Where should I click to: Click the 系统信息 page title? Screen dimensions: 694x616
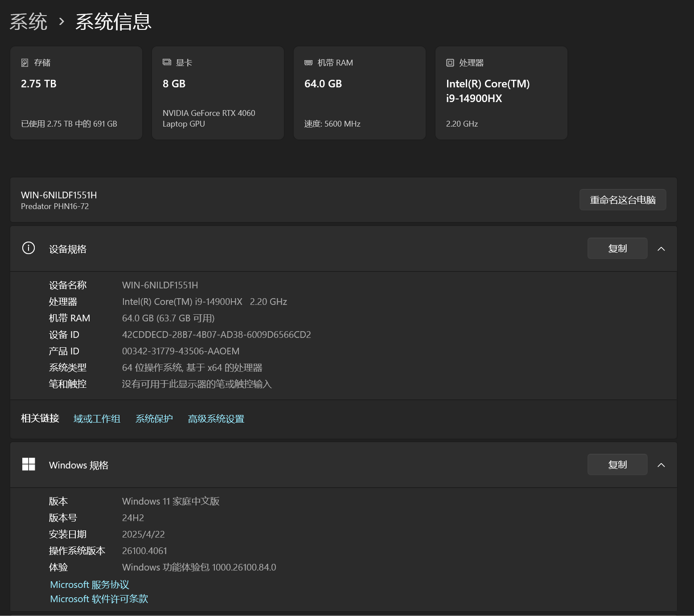pyautogui.click(x=113, y=21)
